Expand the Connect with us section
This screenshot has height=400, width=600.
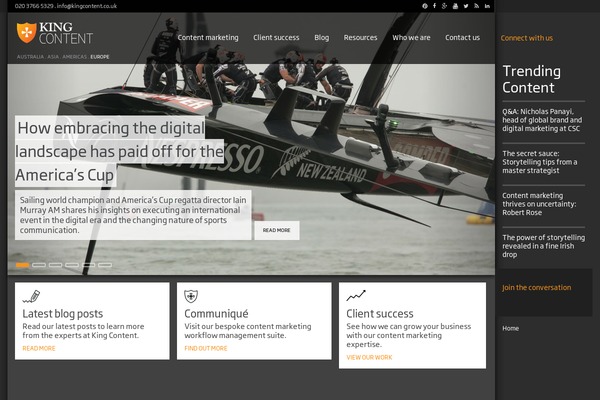527,38
